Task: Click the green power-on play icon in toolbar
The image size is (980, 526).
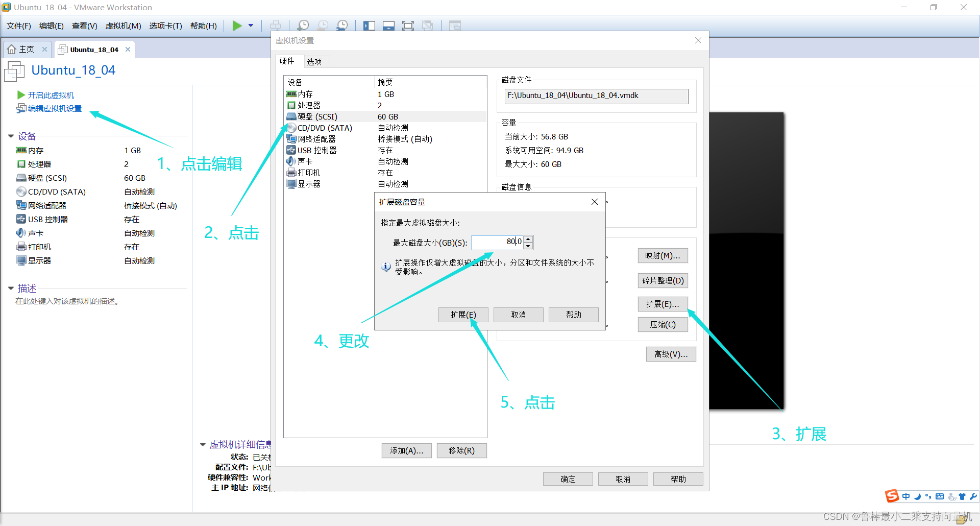Action: click(x=237, y=26)
